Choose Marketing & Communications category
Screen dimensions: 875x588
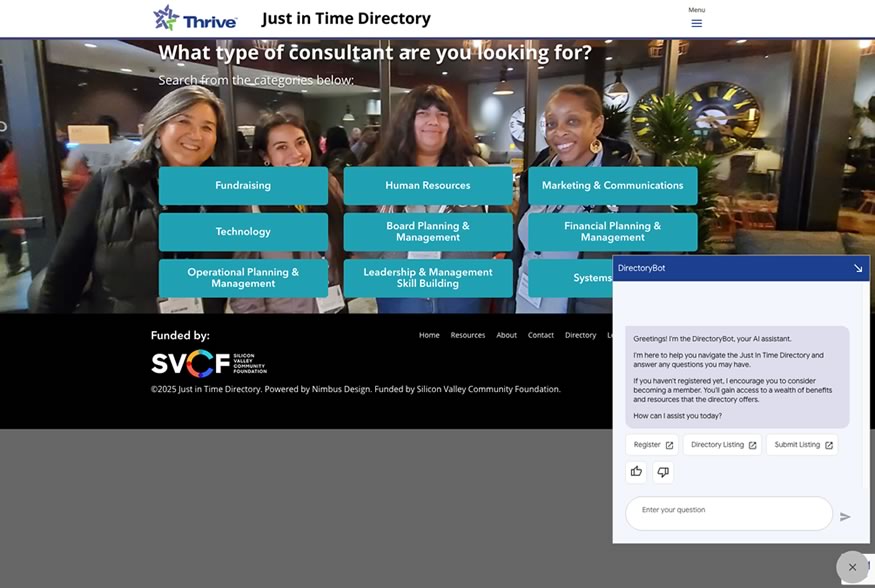coord(613,186)
